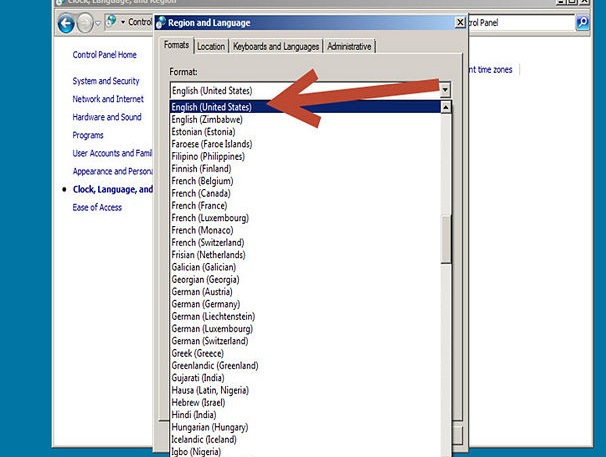
Task: Select French (Monaco)
Action: [305, 230]
